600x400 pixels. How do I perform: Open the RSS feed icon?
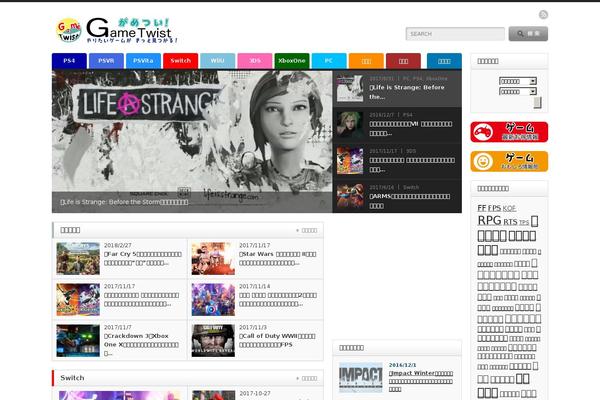pyautogui.click(x=543, y=15)
